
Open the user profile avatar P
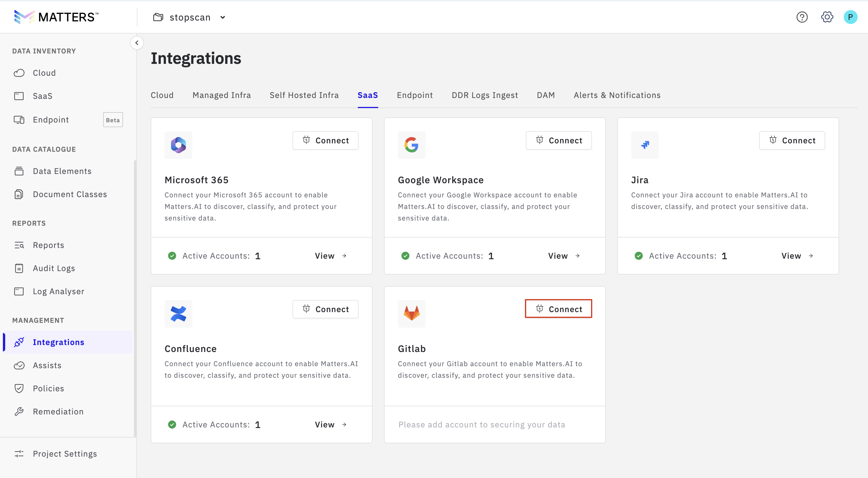click(x=850, y=17)
